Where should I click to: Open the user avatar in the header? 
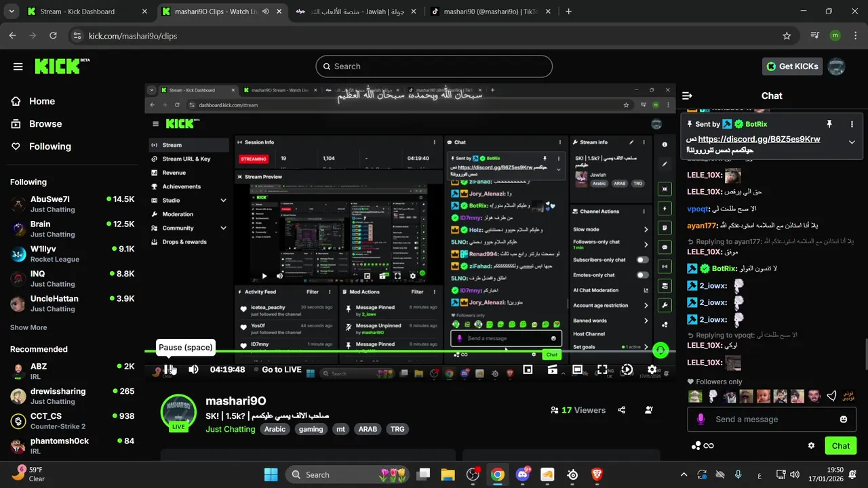pyautogui.click(x=837, y=66)
